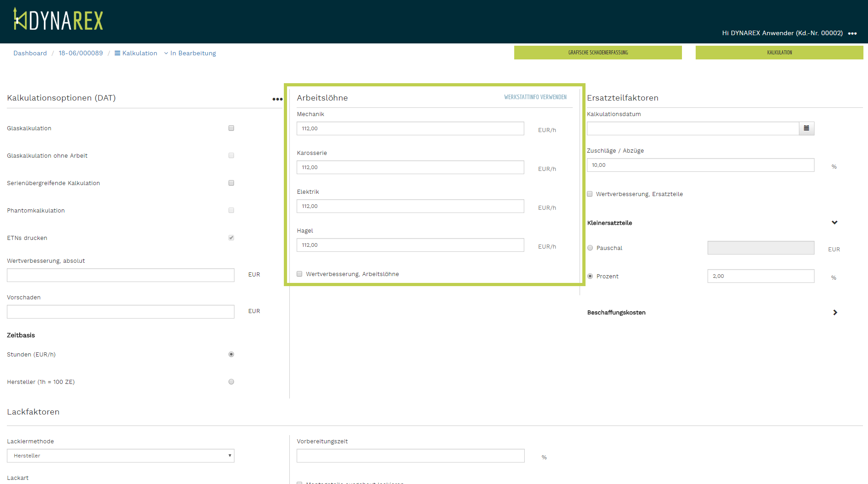Screen dimensions: 868x484
Task: Select the Pauschal radio option
Action: 590,248
